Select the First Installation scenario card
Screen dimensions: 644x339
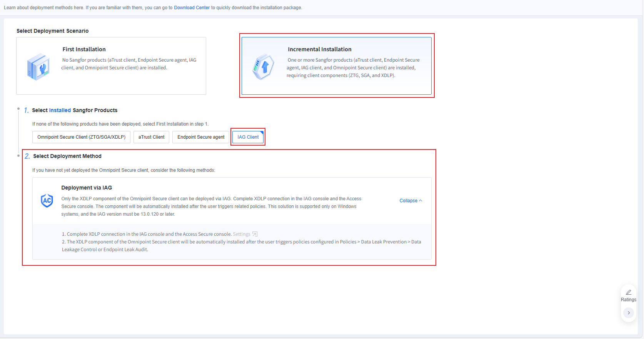tap(111, 66)
